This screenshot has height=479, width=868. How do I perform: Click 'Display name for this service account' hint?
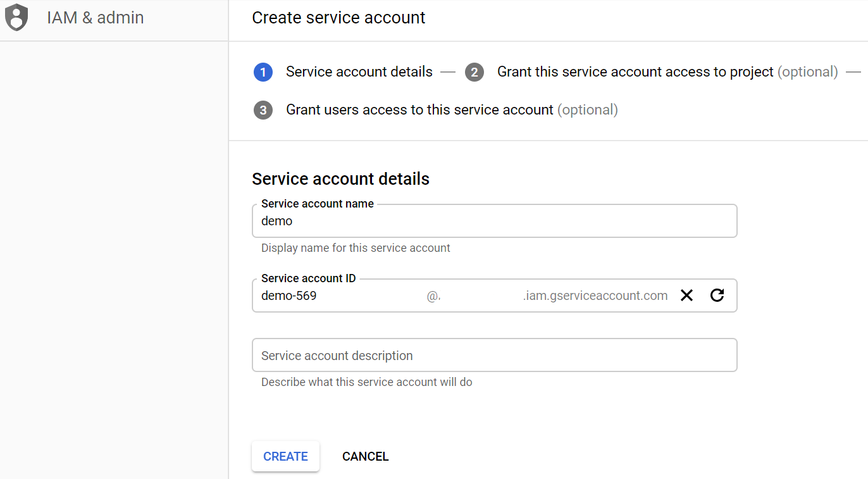click(356, 248)
